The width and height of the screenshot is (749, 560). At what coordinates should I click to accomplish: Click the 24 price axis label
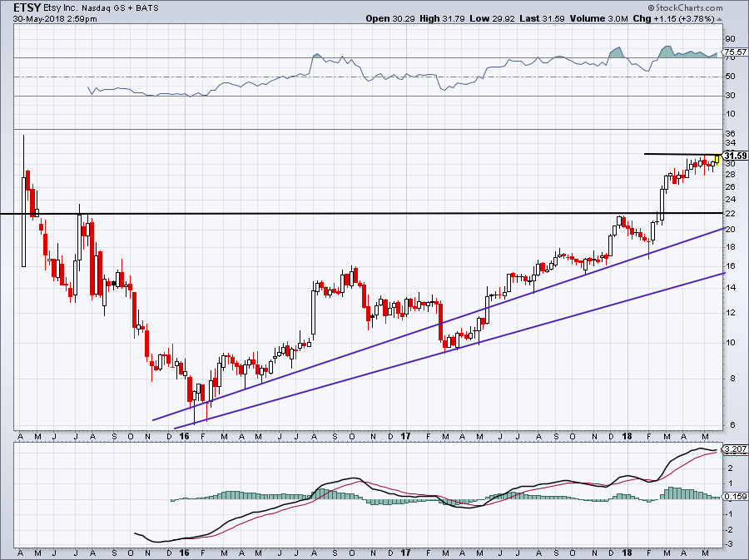[x=731, y=200]
